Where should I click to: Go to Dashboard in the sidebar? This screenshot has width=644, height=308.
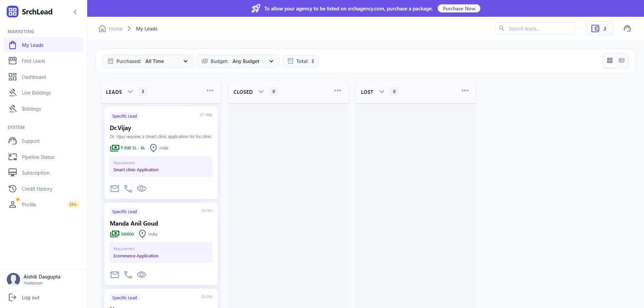pos(44,77)
